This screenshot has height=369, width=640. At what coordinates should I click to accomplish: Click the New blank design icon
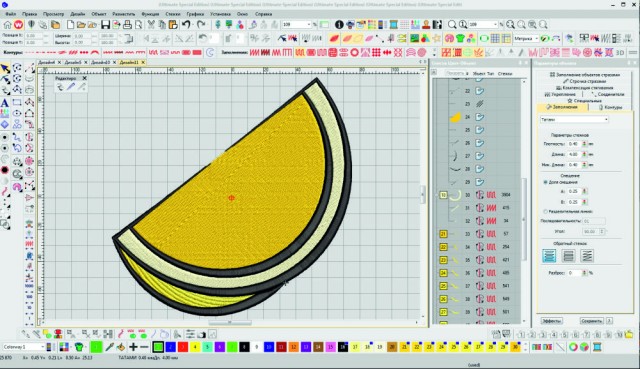pos(71,25)
